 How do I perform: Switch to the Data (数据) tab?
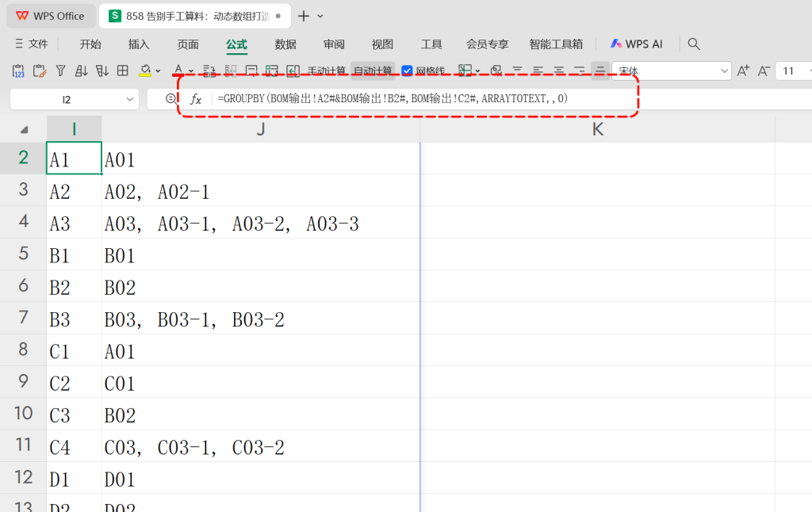pyautogui.click(x=285, y=44)
